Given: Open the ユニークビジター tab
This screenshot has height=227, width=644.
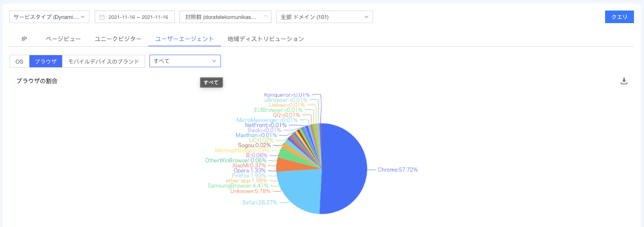Looking at the screenshot, I should click(118, 39).
